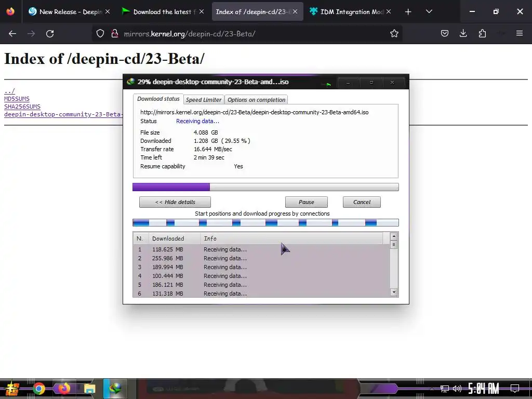Select connection row 1 with 118.625 MB
The height and width of the screenshot is (399, 532).
click(x=261, y=249)
